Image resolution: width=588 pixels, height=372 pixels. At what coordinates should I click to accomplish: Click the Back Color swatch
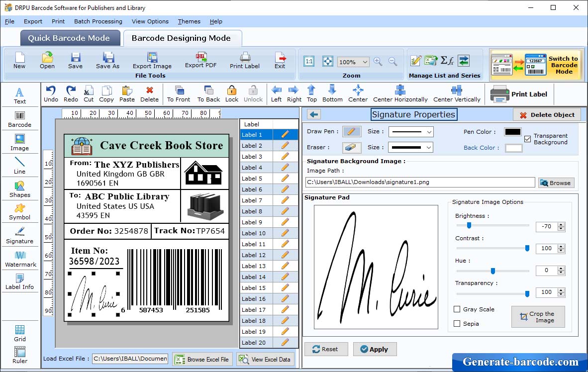(x=513, y=148)
